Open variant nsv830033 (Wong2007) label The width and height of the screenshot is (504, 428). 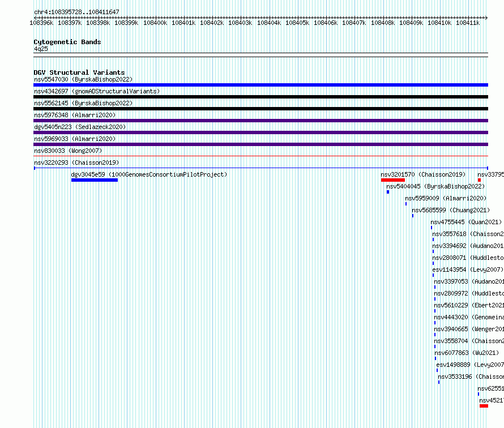68,151
